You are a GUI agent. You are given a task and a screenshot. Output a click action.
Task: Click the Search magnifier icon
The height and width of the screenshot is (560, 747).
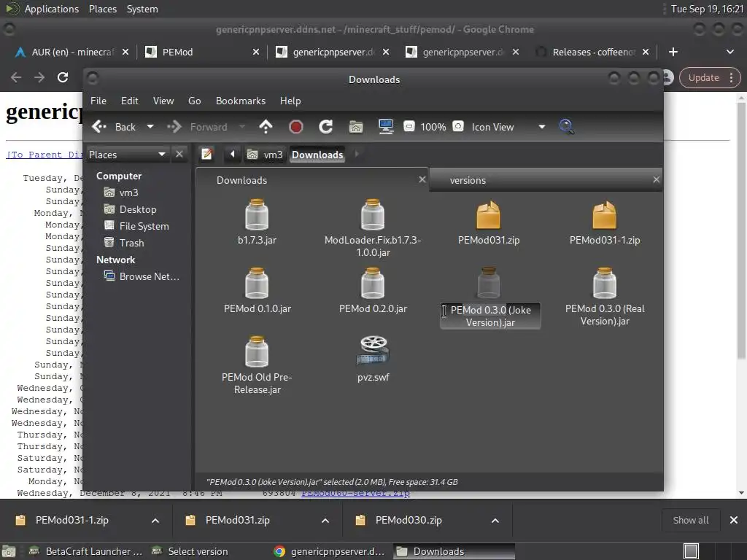coord(566,127)
